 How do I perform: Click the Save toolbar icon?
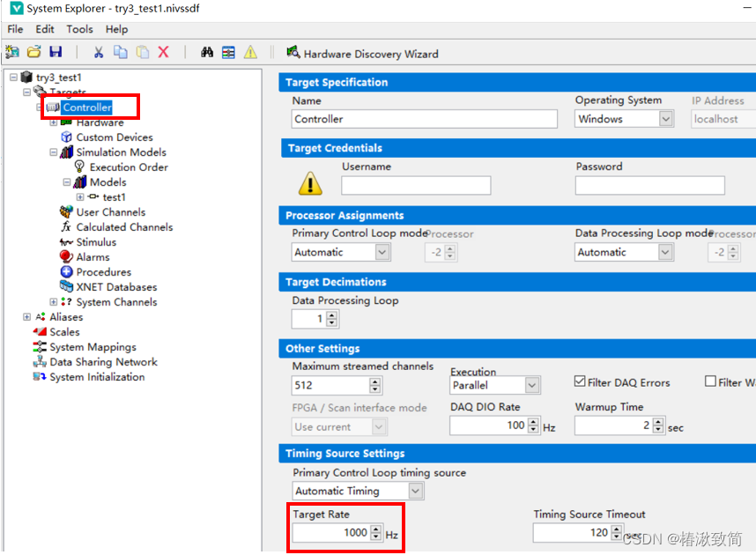(x=56, y=52)
